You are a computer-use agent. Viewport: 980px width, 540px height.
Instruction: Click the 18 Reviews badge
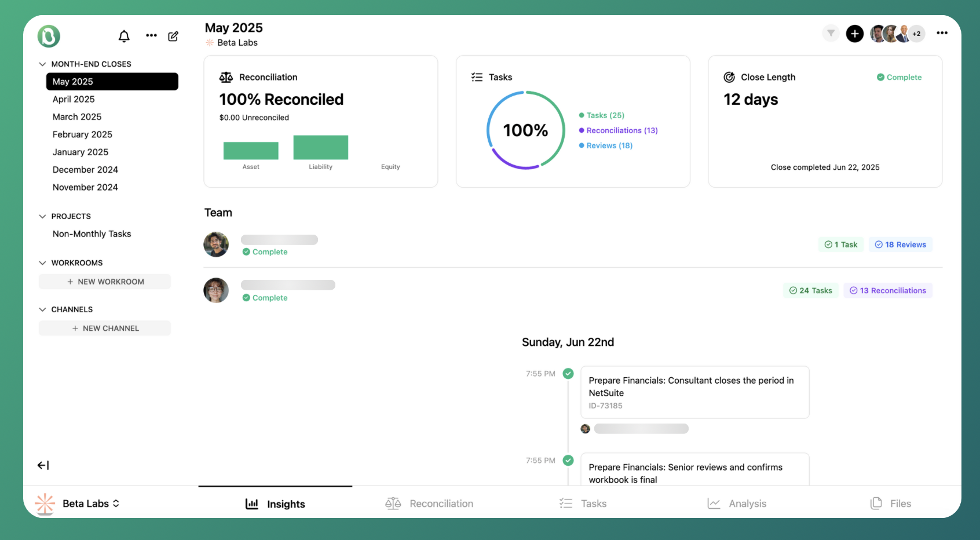901,245
